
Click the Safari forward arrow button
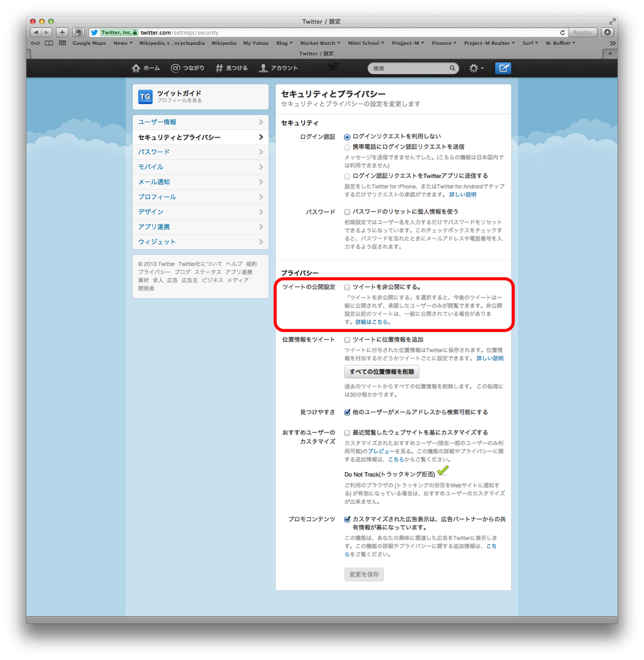pos(47,32)
